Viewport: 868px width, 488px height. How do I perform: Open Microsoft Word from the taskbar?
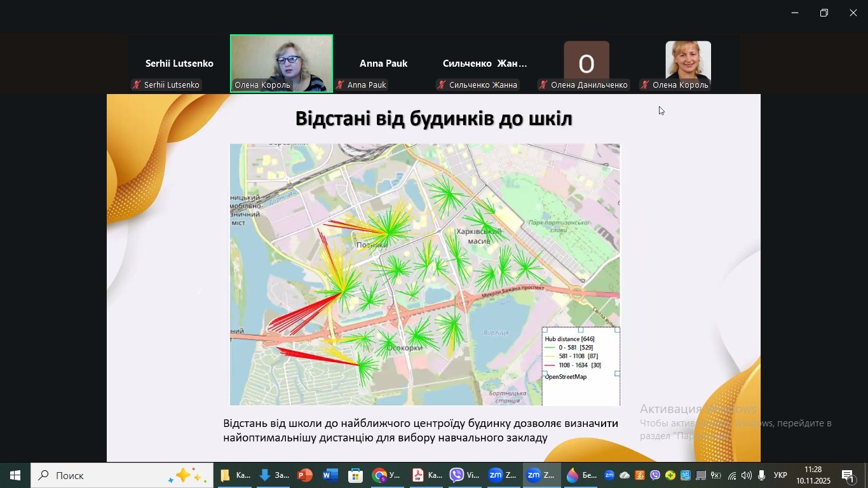[330, 475]
